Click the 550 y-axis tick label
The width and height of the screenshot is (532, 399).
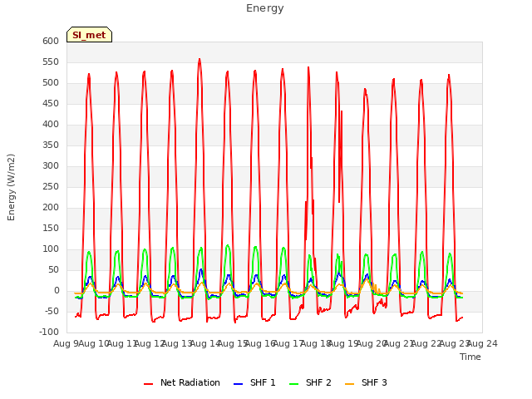pyautogui.click(x=51, y=62)
